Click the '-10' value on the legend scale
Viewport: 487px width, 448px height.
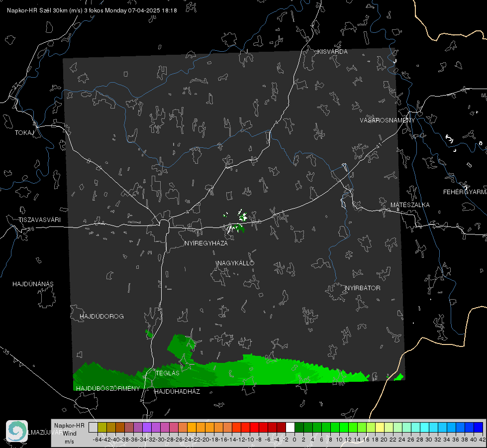click(249, 440)
